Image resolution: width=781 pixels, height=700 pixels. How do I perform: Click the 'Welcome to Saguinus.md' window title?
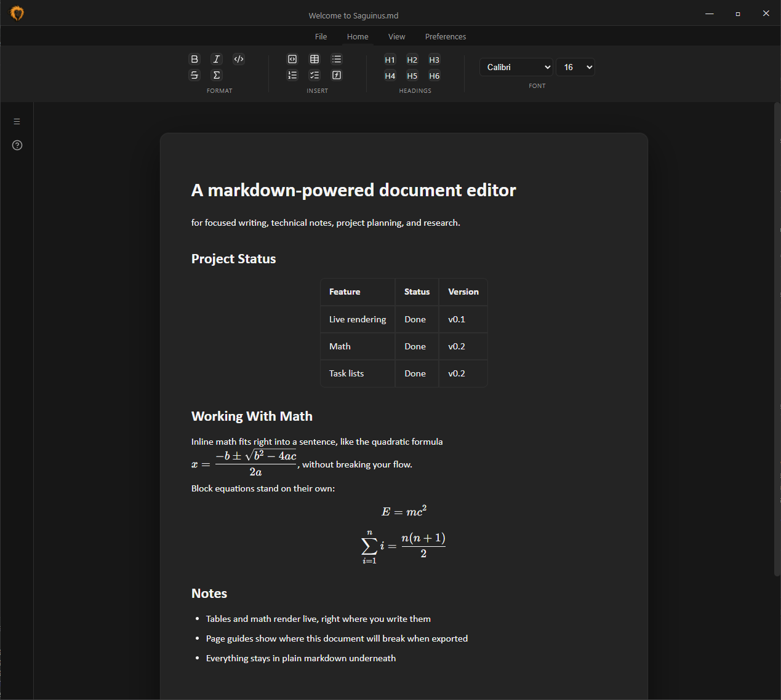tap(353, 15)
